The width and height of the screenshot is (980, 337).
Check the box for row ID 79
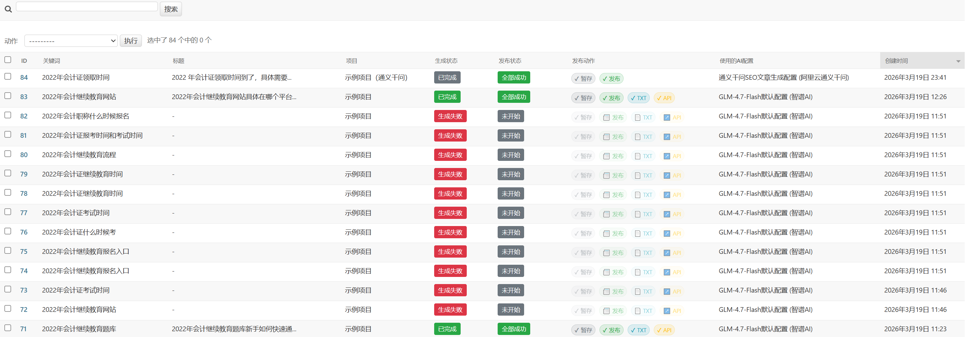[7, 173]
